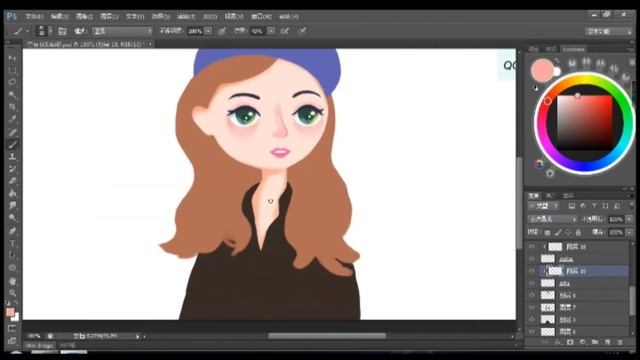Lock transparent pixels on layer
Screen dimensions: 640x360
tap(547, 232)
